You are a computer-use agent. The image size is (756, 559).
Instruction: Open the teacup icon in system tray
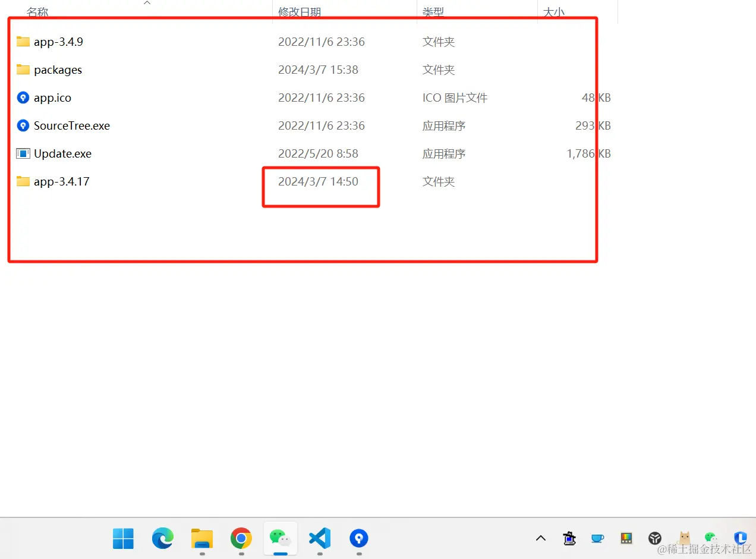point(597,538)
